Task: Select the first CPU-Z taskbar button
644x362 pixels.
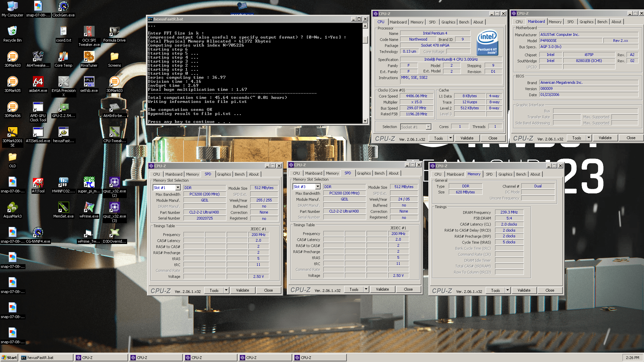Action: click(x=101, y=358)
